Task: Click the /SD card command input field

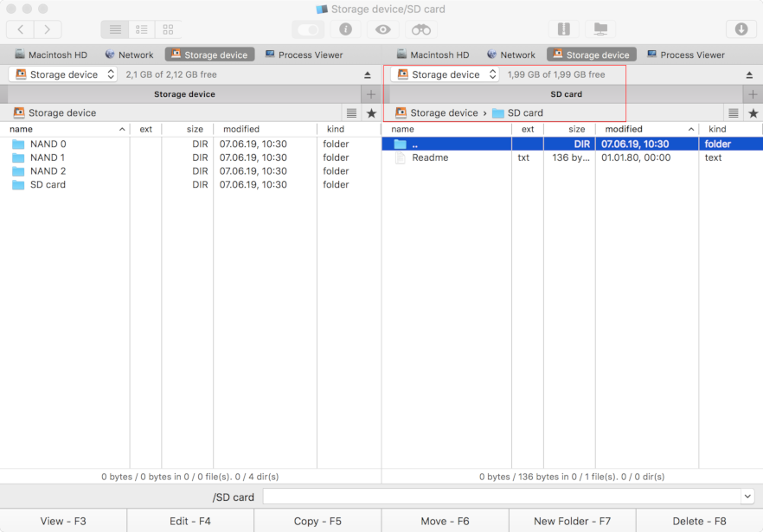Action: coord(502,497)
